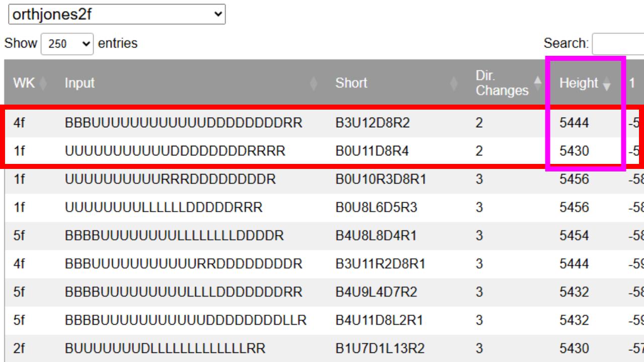Open the orthjones2f dataset dropdown
The height and width of the screenshot is (362, 644).
tap(117, 15)
